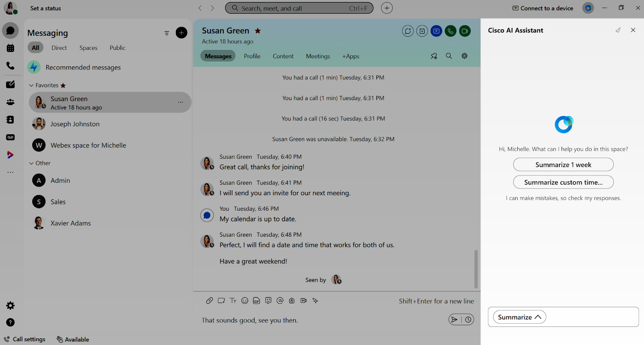Schedule the message to send later

point(468,320)
